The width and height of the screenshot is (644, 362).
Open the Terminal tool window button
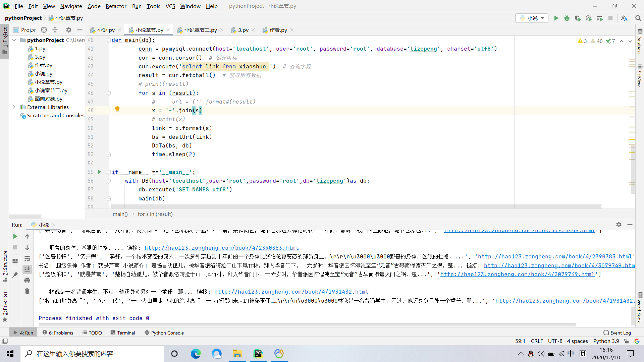[x=123, y=333]
